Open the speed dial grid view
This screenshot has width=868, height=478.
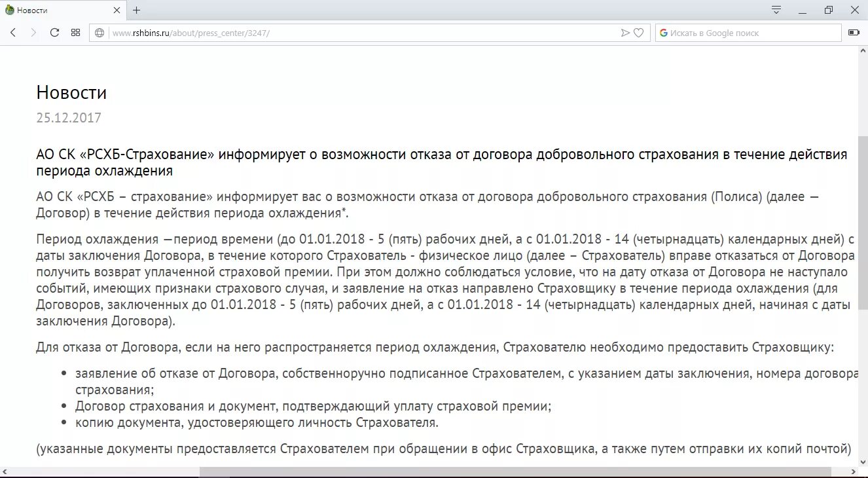(x=75, y=33)
